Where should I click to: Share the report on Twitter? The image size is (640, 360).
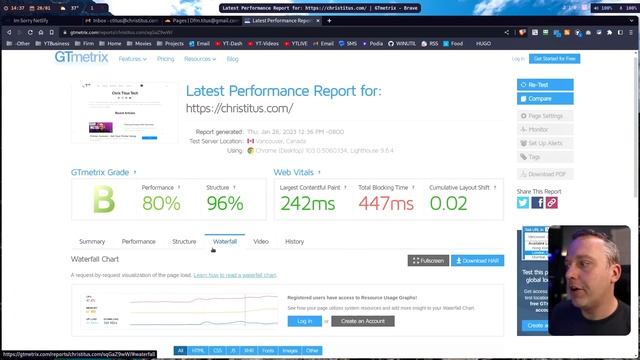[x=523, y=202]
